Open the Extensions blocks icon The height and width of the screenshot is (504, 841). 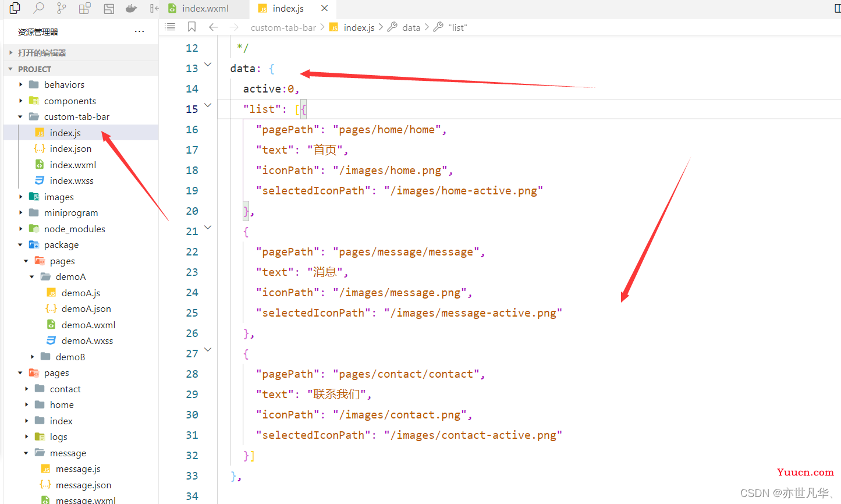(85, 8)
